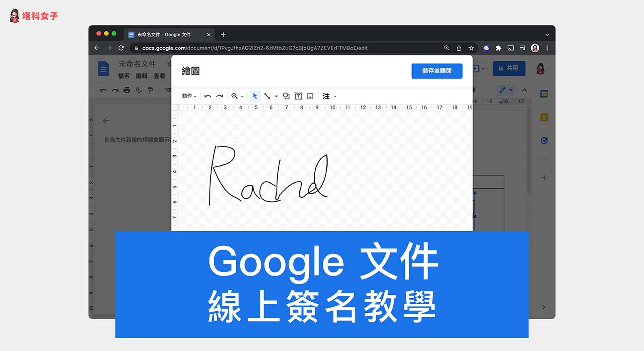
Task: Undo last stroke in drawing toolbar
Action: [x=208, y=96]
